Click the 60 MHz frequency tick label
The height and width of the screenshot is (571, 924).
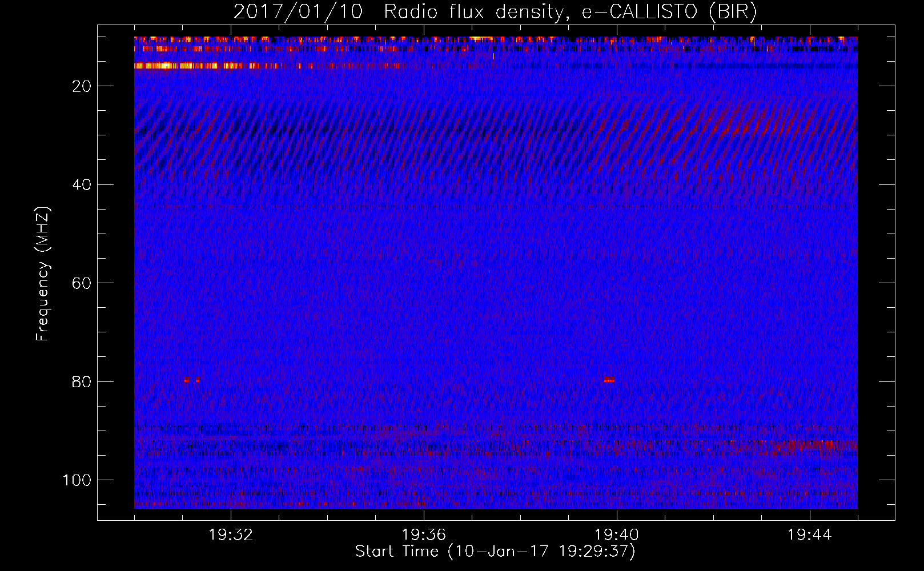pyautogui.click(x=82, y=283)
